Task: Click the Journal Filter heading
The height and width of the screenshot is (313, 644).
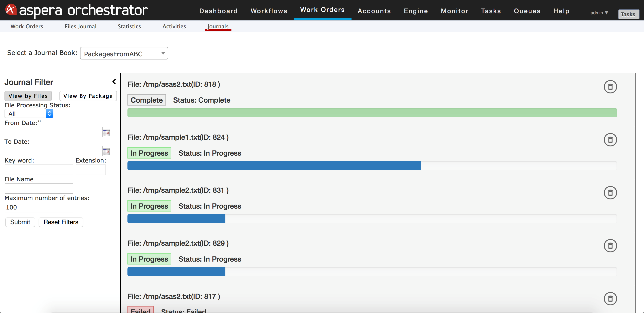Action: coord(29,82)
